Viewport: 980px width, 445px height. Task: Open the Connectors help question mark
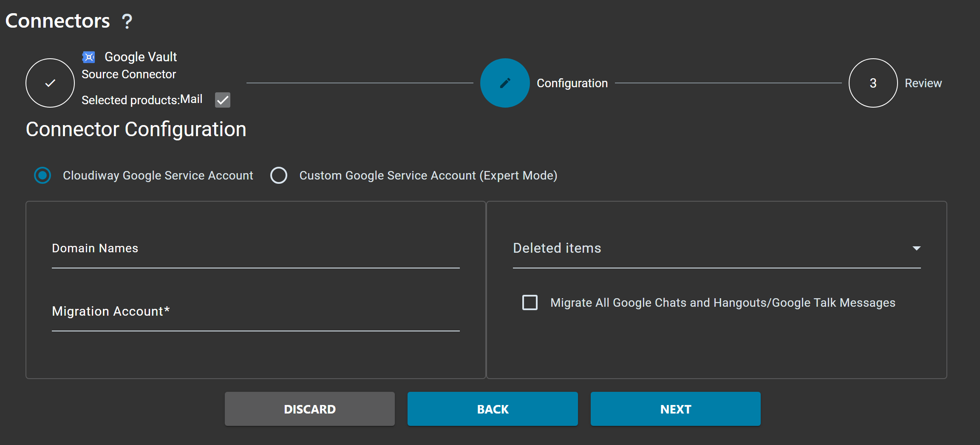(127, 21)
